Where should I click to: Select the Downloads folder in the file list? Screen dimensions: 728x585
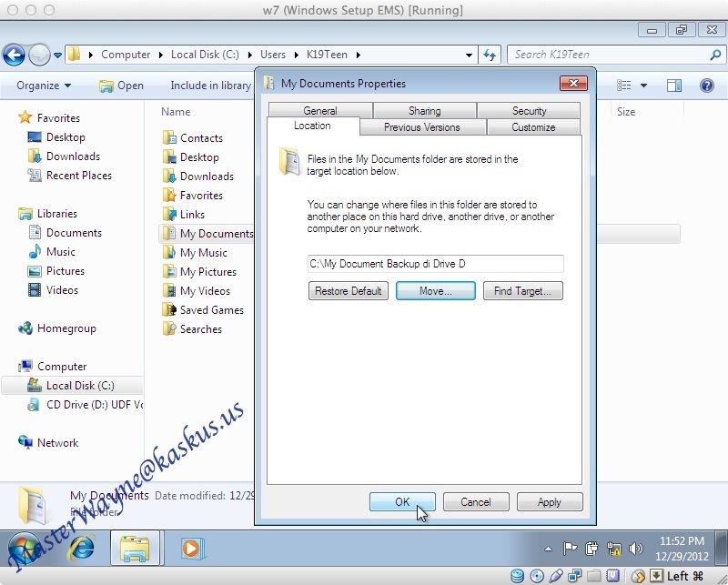[x=207, y=176]
